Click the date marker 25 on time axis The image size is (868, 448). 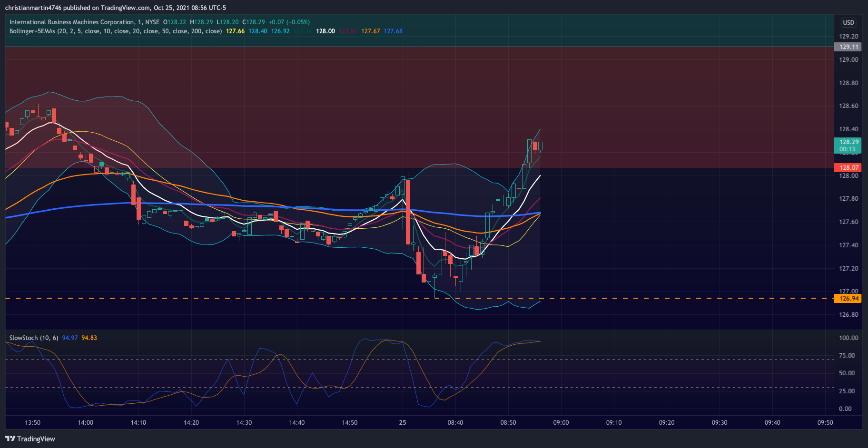coord(403,422)
